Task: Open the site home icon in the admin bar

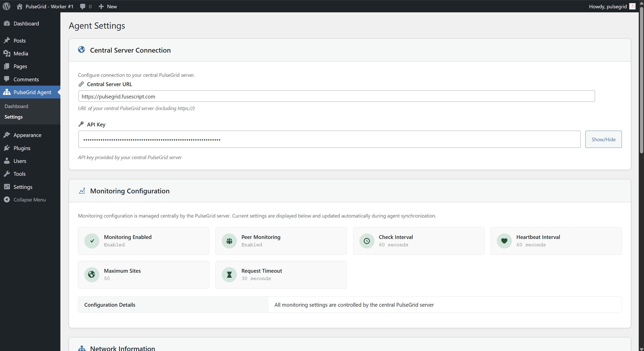Action: pyautogui.click(x=20, y=6)
